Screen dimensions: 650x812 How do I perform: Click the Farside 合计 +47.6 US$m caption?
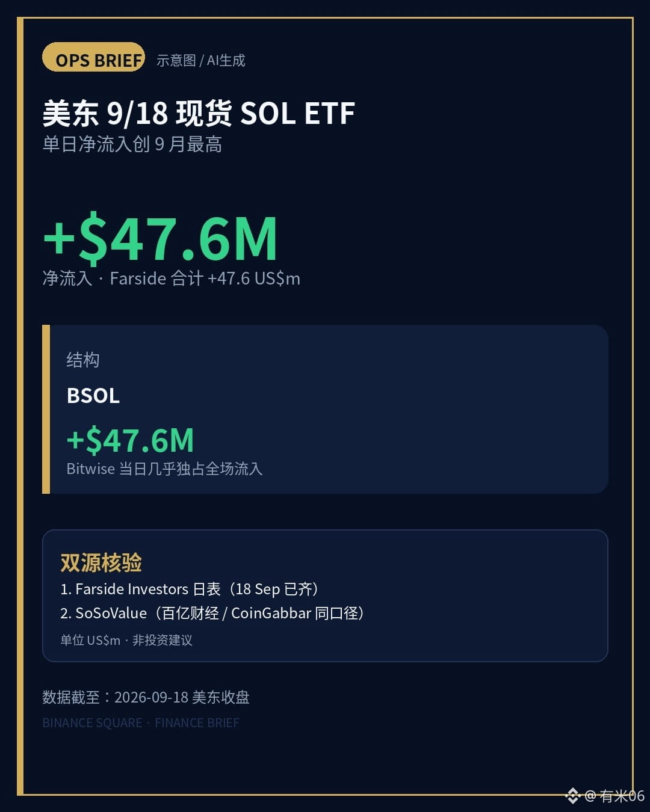click(205, 278)
